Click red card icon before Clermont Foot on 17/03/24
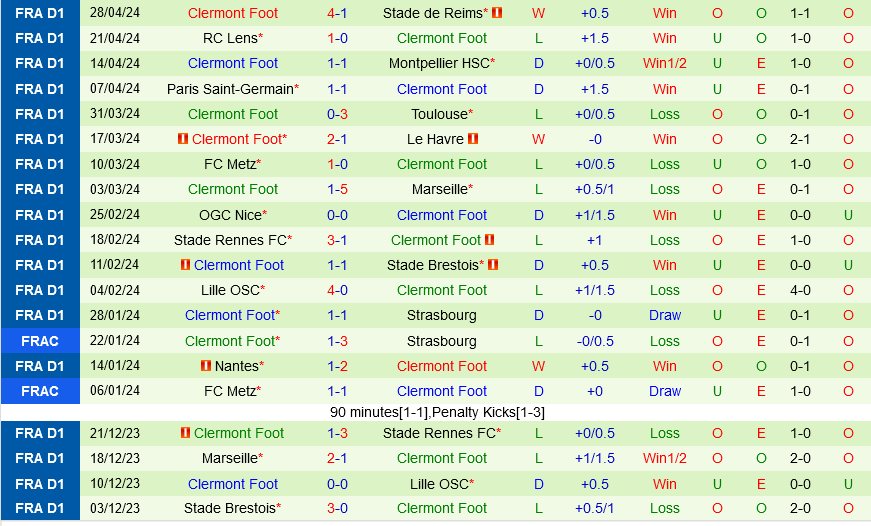Viewport: 871px width, 526px height. (x=182, y=139)
